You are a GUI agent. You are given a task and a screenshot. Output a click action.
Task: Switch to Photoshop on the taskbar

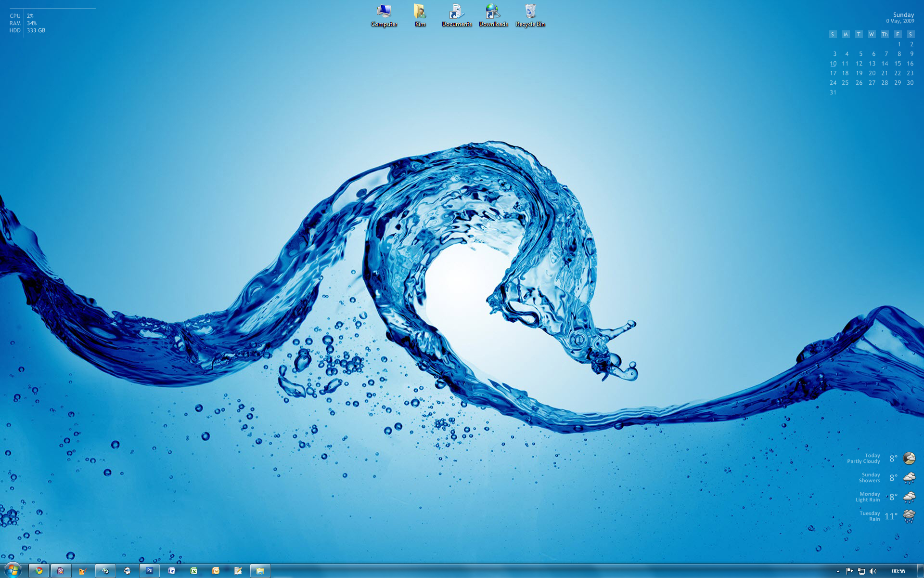[149, 571]
